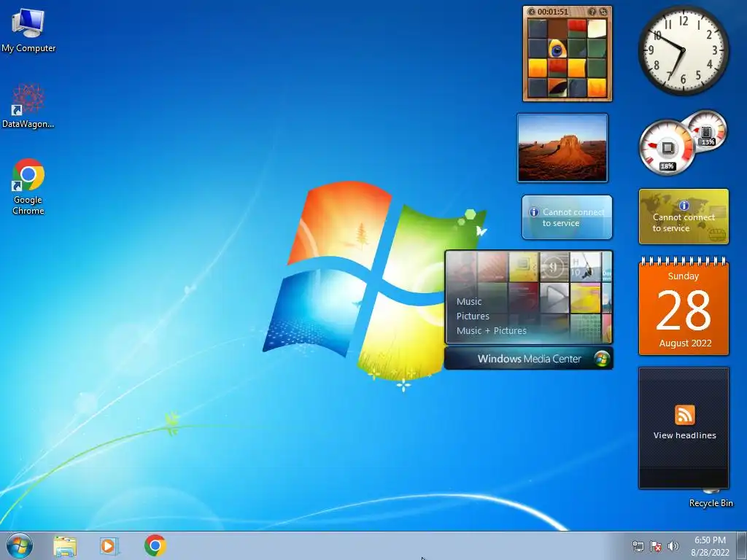Image resolution: width=747 pixels, height=560 pixels.
Task: Select the DataWagon shortcut on desktop
Action: click(28, 106)
